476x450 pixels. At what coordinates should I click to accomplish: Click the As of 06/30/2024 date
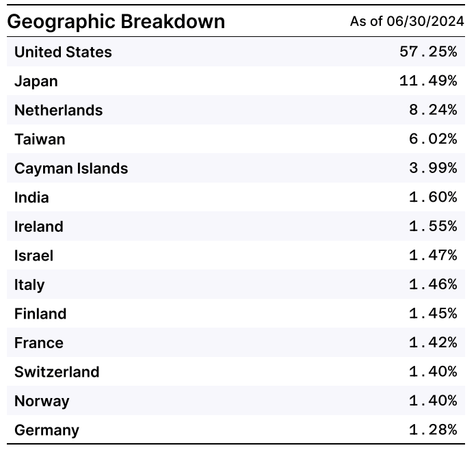click(406, 22)
